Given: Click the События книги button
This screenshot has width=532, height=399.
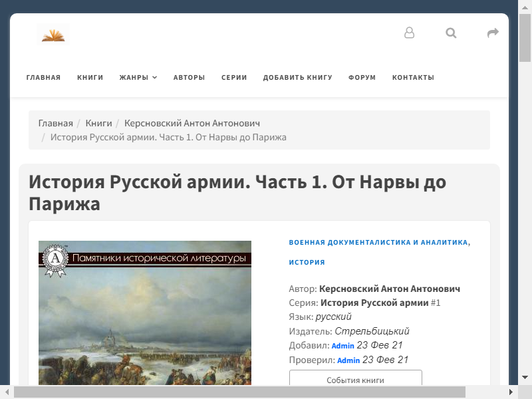Looking at the screenshot, I should [356, 378].
